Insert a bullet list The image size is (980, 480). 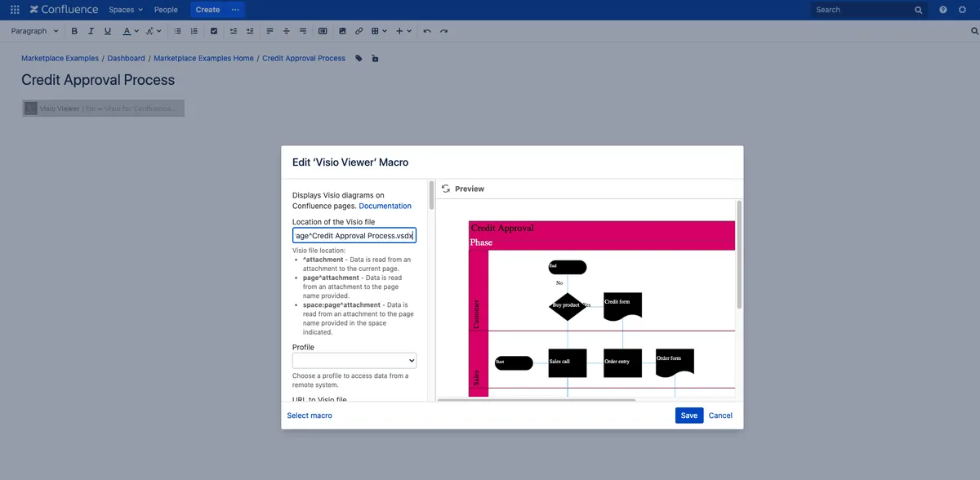(177, 31)
